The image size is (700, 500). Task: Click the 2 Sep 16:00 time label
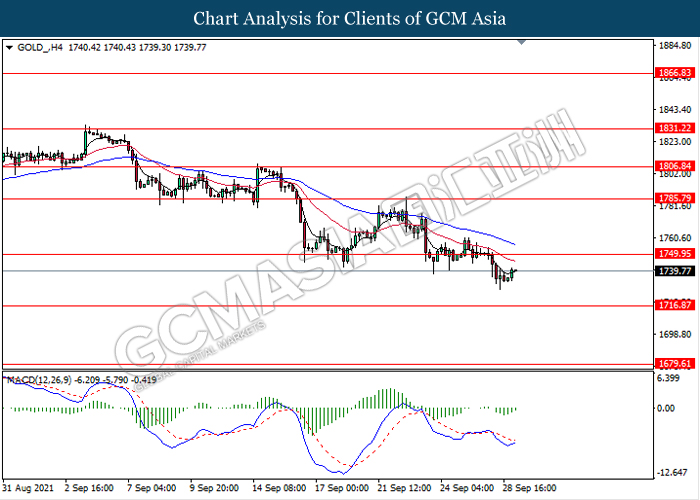click(89, 488)
